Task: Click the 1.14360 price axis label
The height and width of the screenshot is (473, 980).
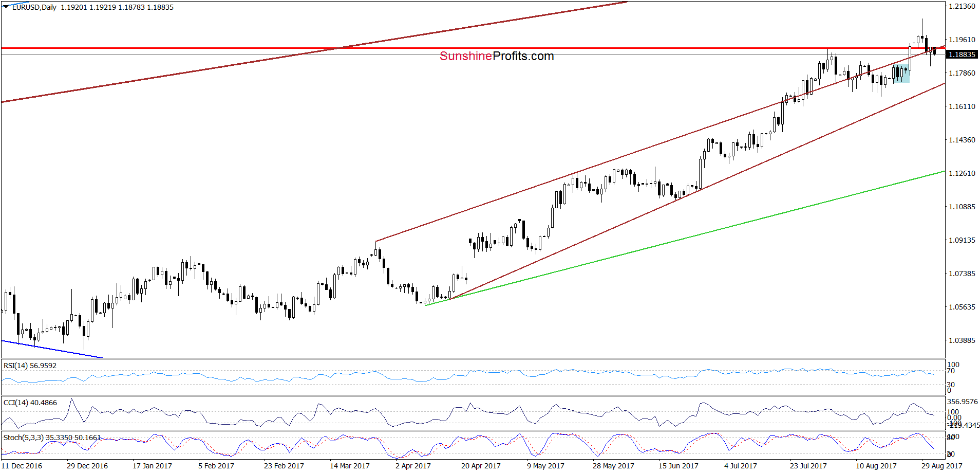Action: click(962, 140)
